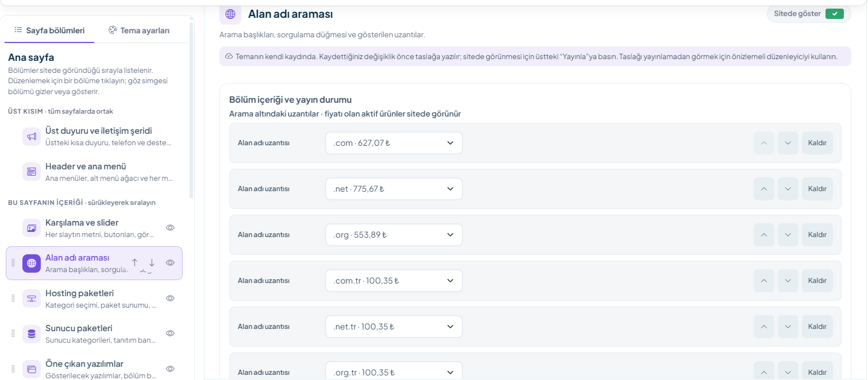The height and width of the screenshot is (380, 868).
Task: Click the Sunucu paketleri database icon
Action: 32,334
